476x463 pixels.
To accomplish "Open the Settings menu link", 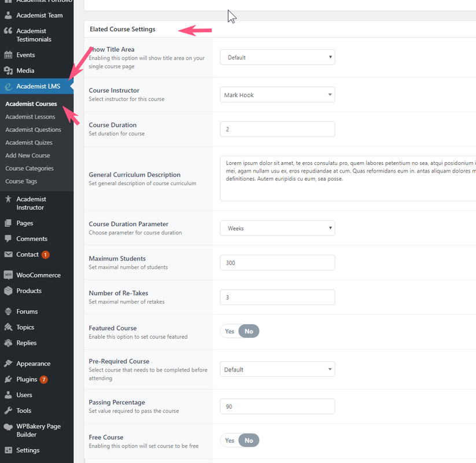I will pos(28,450).
